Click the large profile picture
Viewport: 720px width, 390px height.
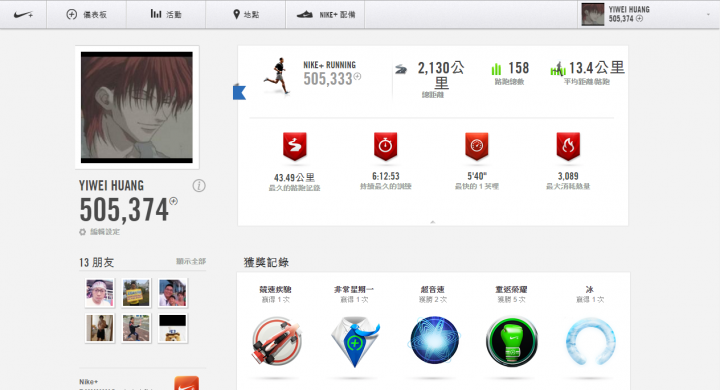(x=137, y=107)
